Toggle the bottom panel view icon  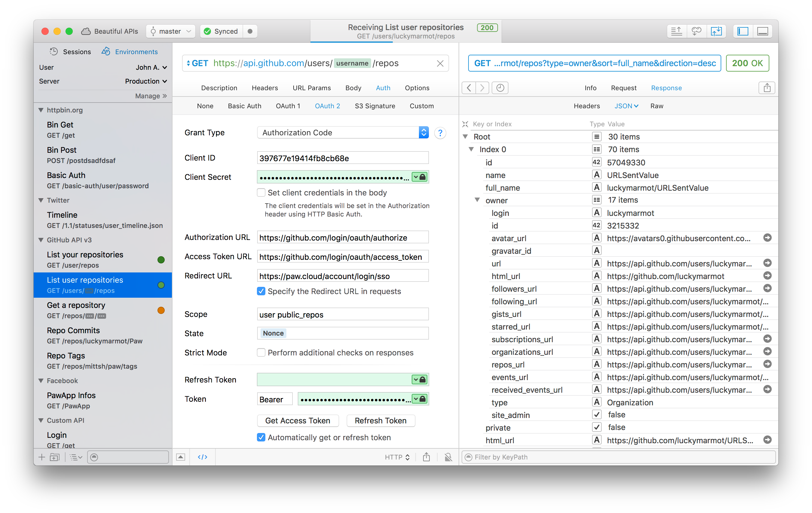763,31
